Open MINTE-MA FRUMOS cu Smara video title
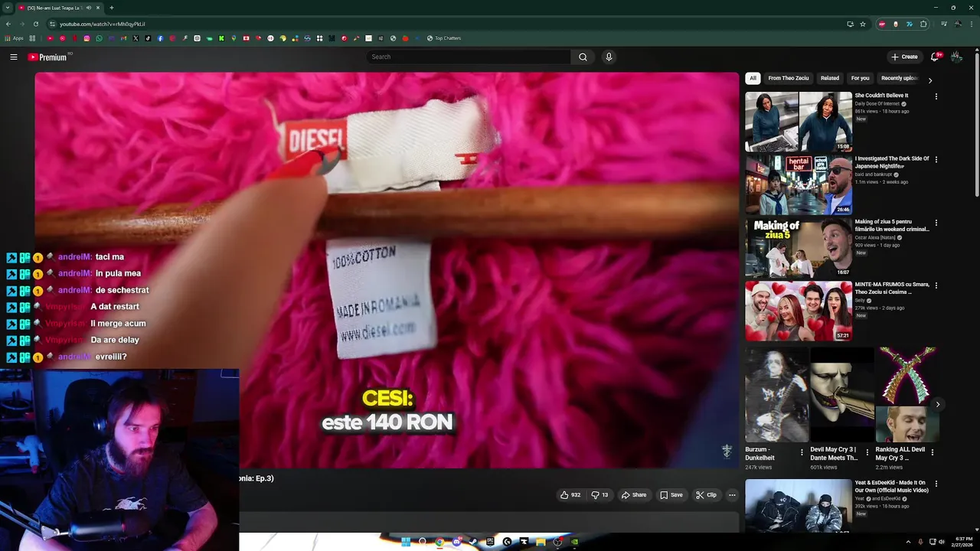 point(892,288)
